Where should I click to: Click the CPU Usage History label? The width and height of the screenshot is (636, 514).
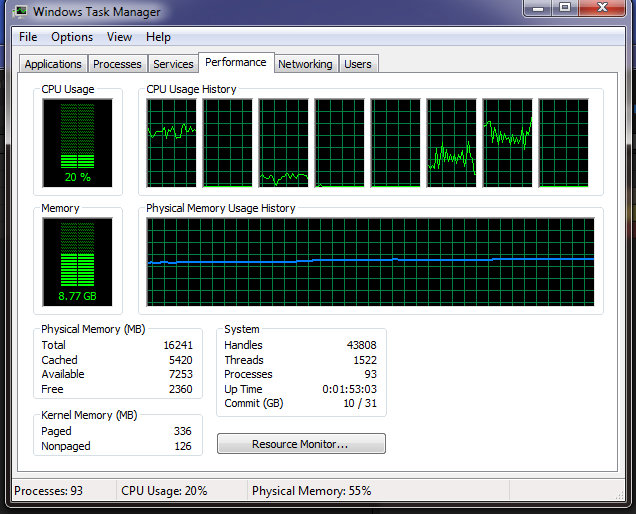191,89
